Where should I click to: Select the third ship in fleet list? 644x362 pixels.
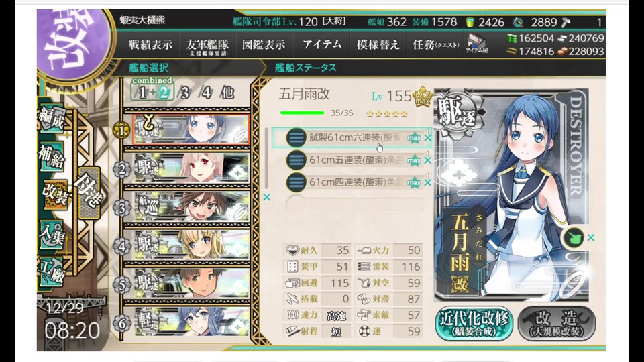click(191, 206)
